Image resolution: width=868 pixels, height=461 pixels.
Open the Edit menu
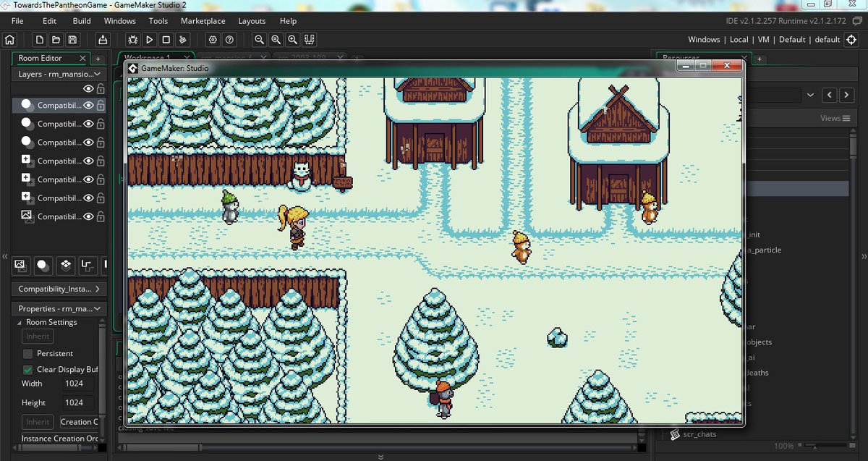tap(49, 21)
